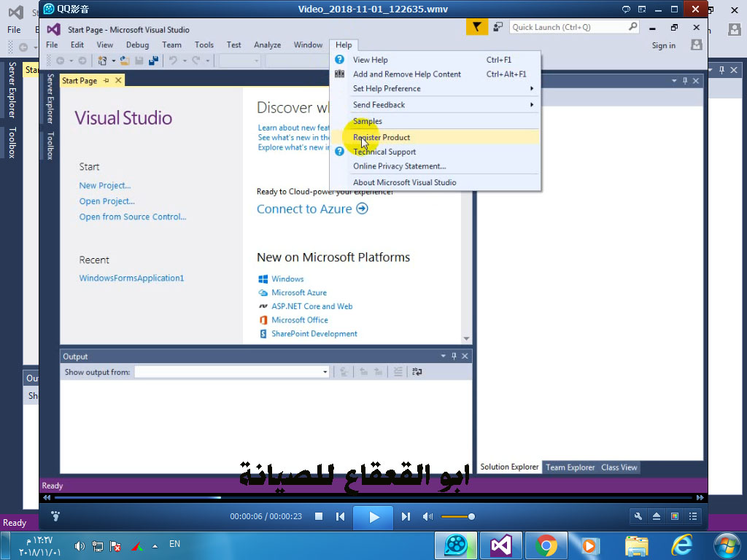Click the Open Project... link
This screenshot has width=747, height=560.
[x=107, y=201]
